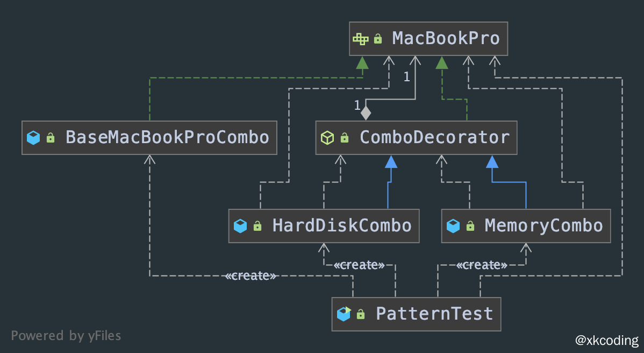Click the class icon on BaseMacBookProCombo
The image size is (644, 353).
point(33,138)
